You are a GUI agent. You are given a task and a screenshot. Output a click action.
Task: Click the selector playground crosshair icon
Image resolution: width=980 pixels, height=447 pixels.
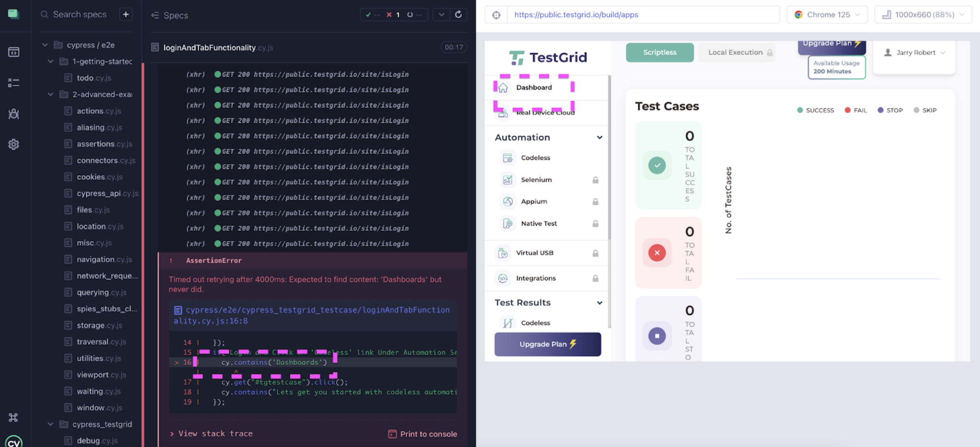coord(496,14)
